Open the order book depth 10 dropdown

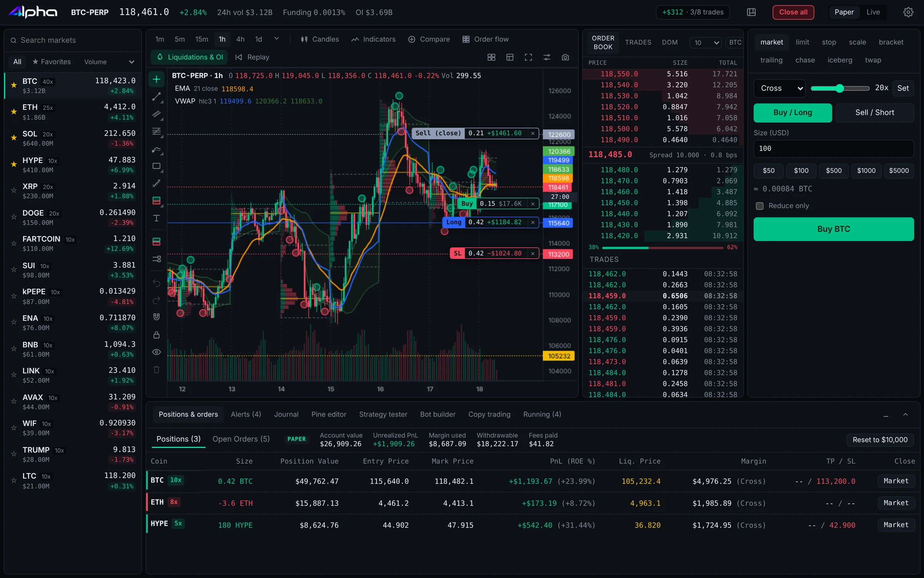705,43
